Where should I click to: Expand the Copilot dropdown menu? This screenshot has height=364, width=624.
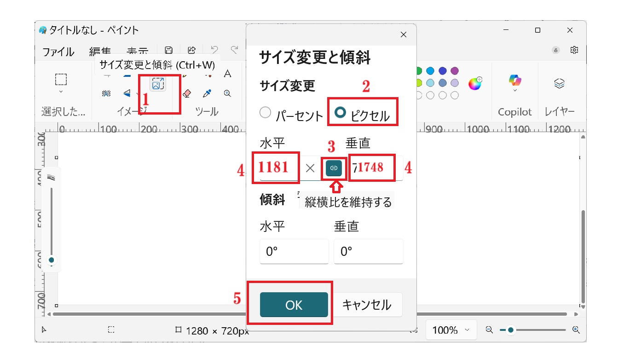pos(514,91)
